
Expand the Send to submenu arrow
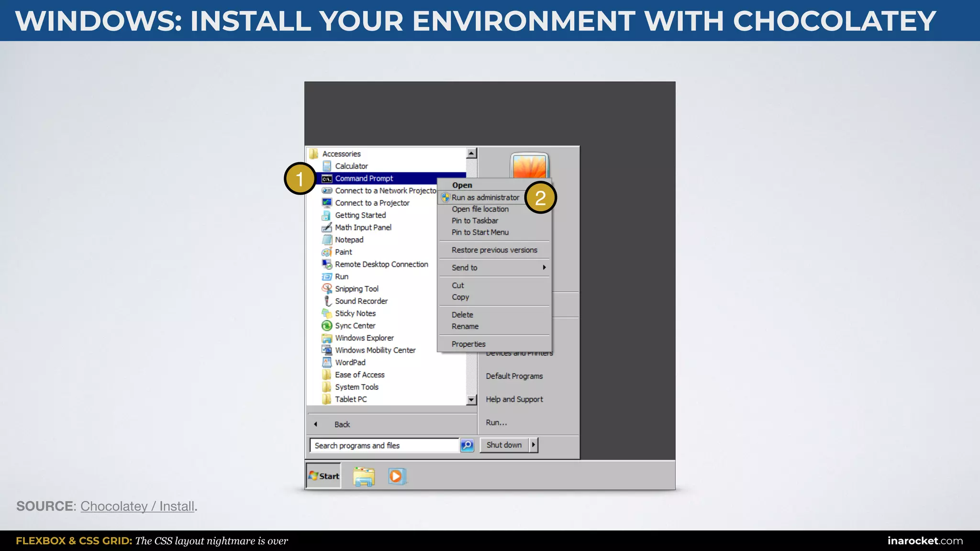tap(544, 267)
